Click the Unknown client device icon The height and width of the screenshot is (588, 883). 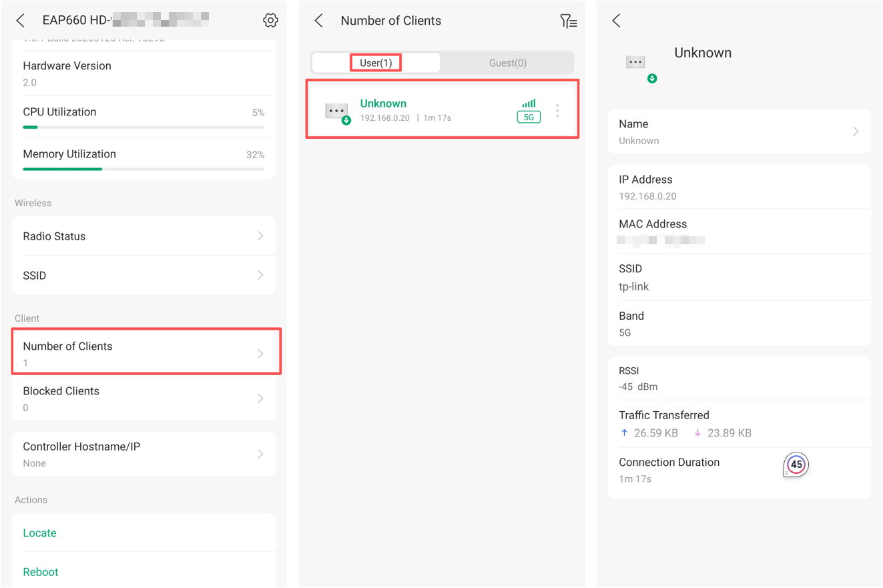(x=337, y=110)
